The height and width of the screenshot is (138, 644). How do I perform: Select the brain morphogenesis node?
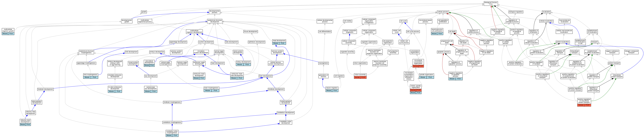pos(212,89)
